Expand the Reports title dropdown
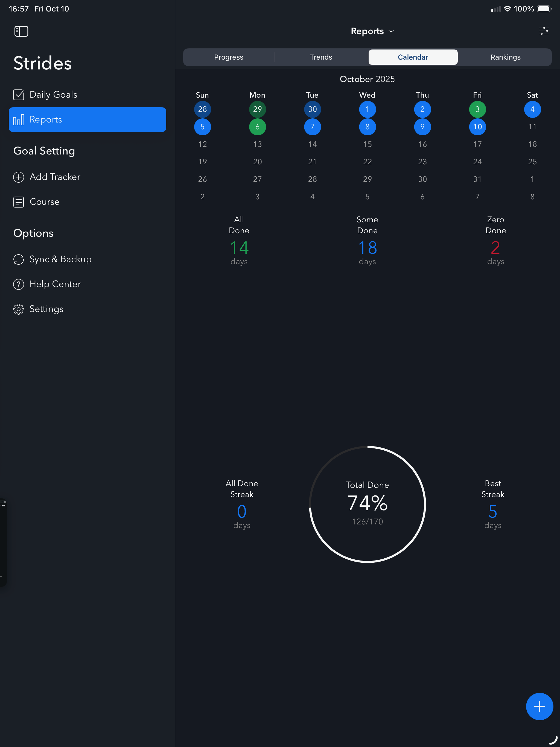 tap(372, 31)
